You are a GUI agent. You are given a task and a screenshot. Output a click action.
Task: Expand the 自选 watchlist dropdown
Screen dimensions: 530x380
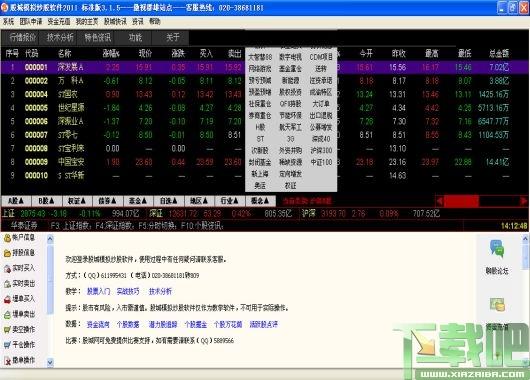click(169, 201)
